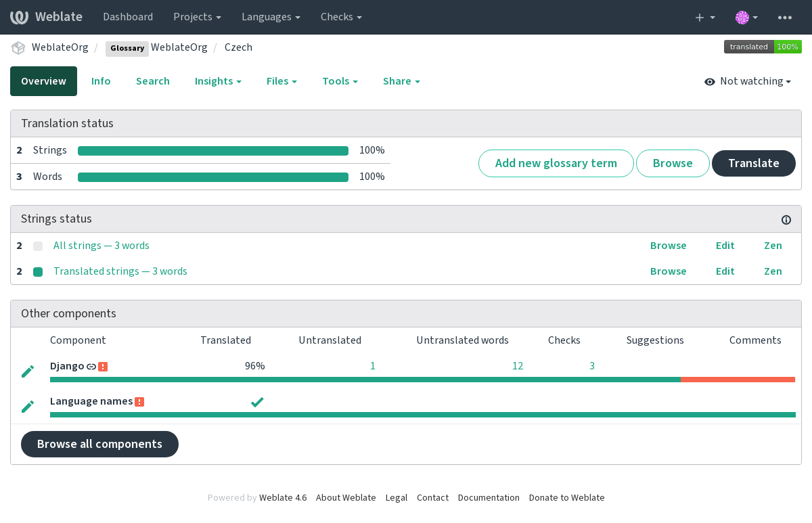This screenshot has height=523, width=812.
Task: Open Donate to Weblate footer link
Action: [567, 497]
